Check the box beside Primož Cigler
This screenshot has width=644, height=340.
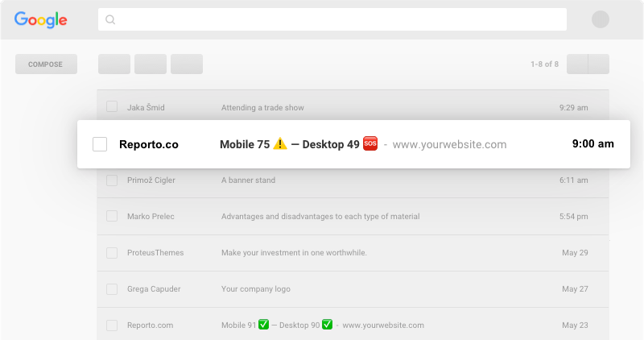coord(112,180)
